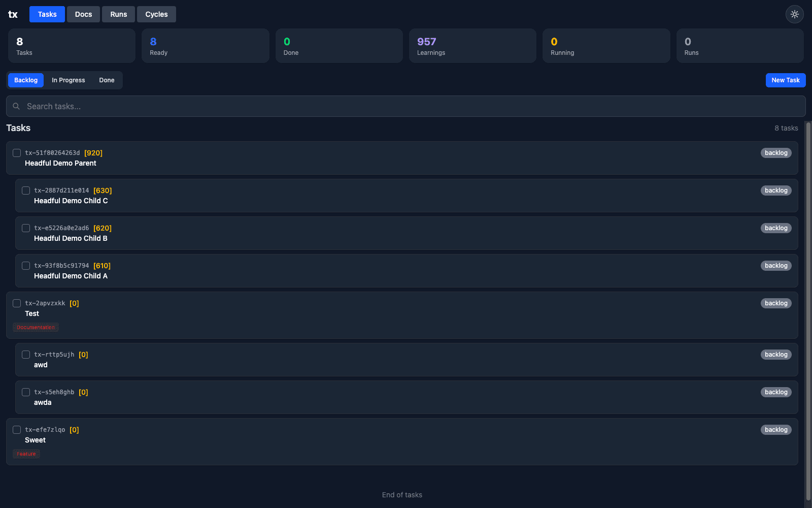812x508 pixels.
Task: Click the search magnifier icon
Action: (16, 106)
